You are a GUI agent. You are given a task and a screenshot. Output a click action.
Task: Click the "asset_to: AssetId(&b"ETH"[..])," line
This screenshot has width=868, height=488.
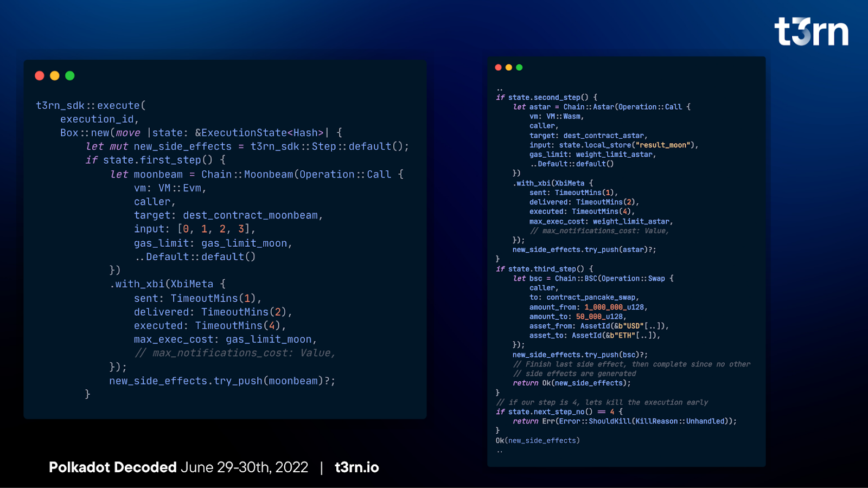pos(595,336)
